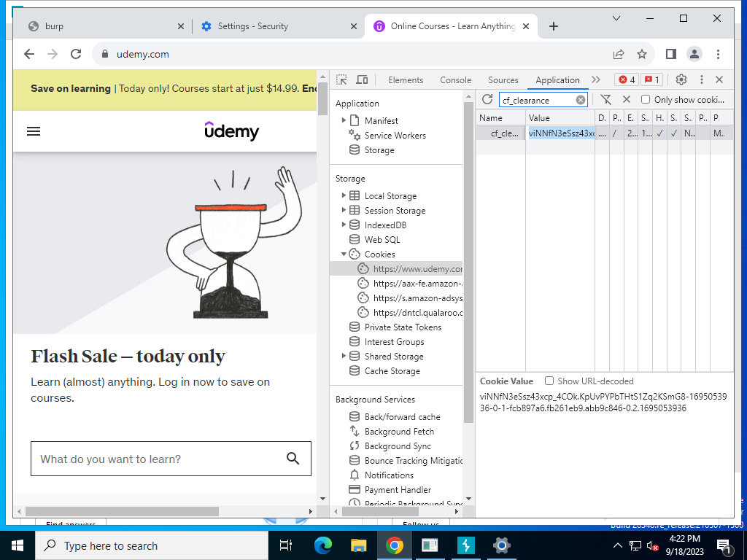Image resolution: width=747 pixels, height=560 pixels.
Task: Enable Show URL-decoded checkbox
Action: pos(549,381)
